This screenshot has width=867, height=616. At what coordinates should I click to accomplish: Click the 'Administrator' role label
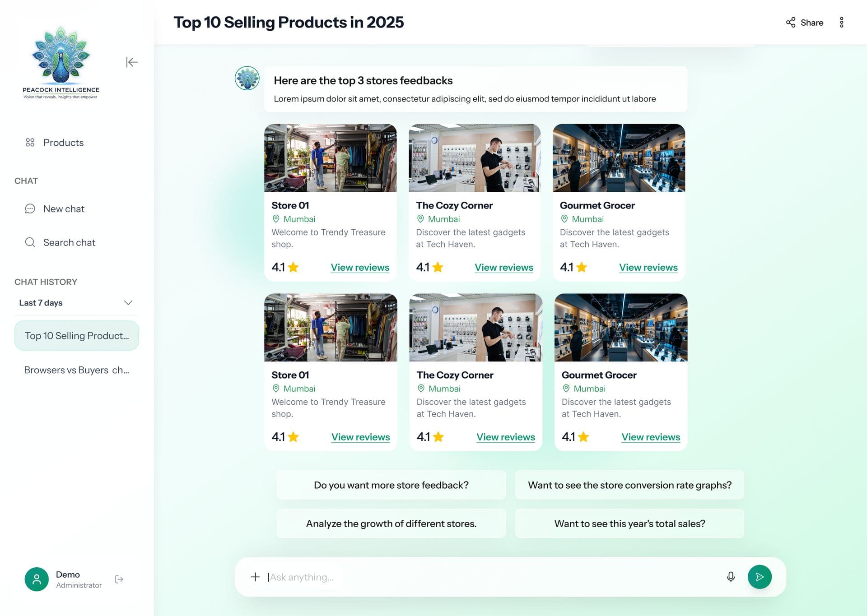click(x=79, y=585)
